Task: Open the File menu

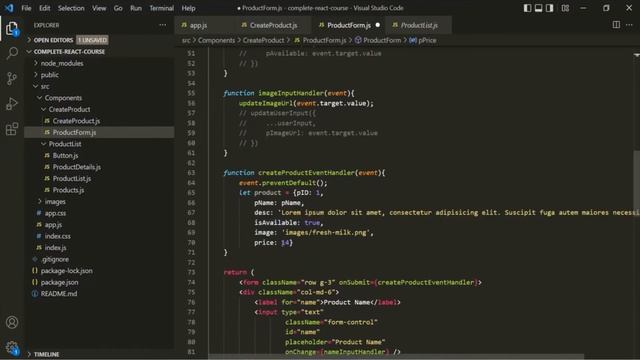Action: tap(26, 8)
